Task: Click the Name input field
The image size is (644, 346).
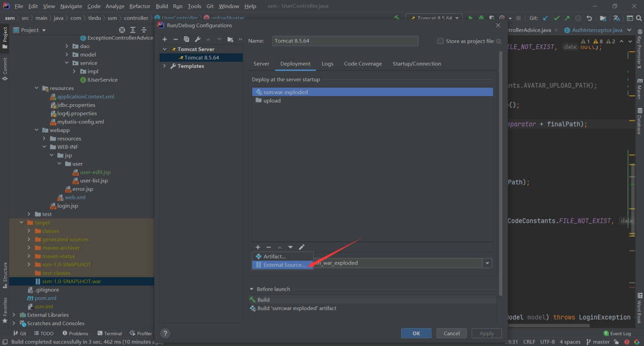Action: (345, 41)
